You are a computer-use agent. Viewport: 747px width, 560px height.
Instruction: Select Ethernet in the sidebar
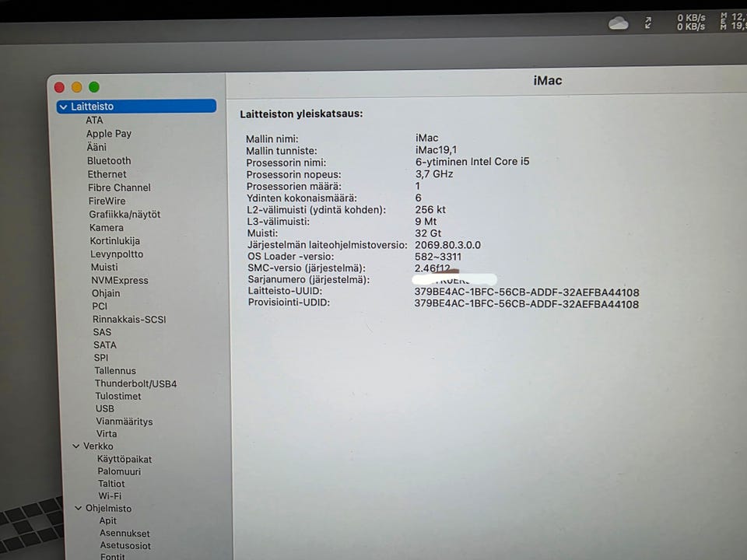coord(107,174)
